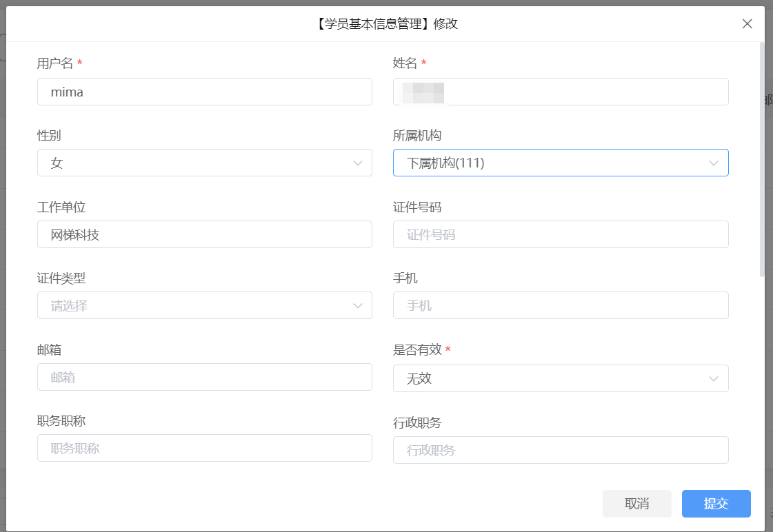Image resolution: width=773 pixels, height=532 pixels.
Task: Click the 证件类型 field label
Action: (61, 278)
